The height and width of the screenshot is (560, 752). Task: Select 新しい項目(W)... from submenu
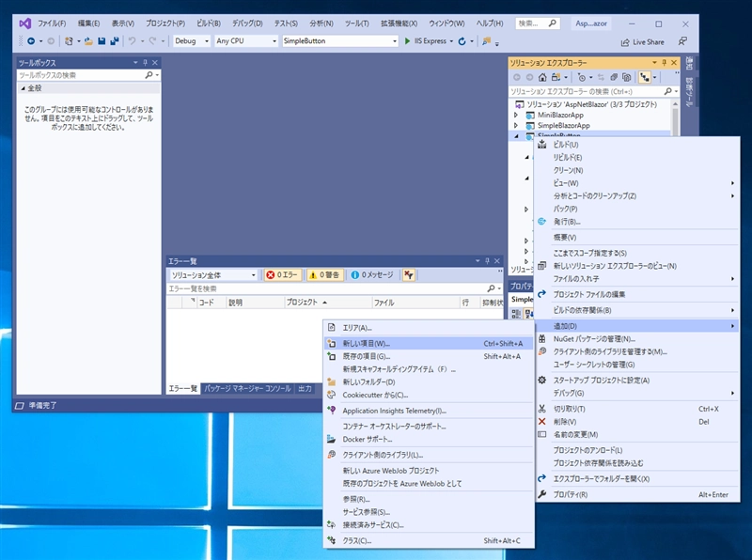tap(429, 343)
